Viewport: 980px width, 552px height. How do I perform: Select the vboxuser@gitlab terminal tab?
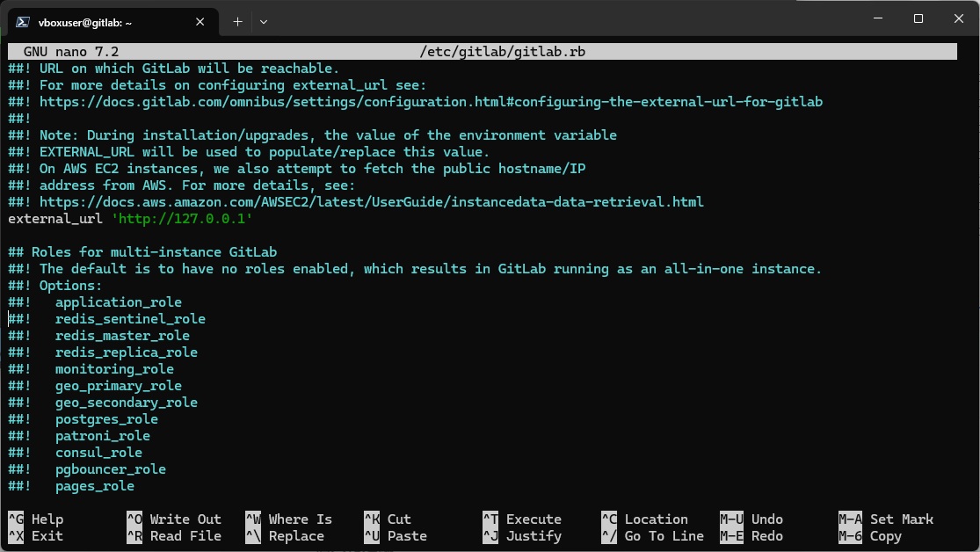coord(113,22)
